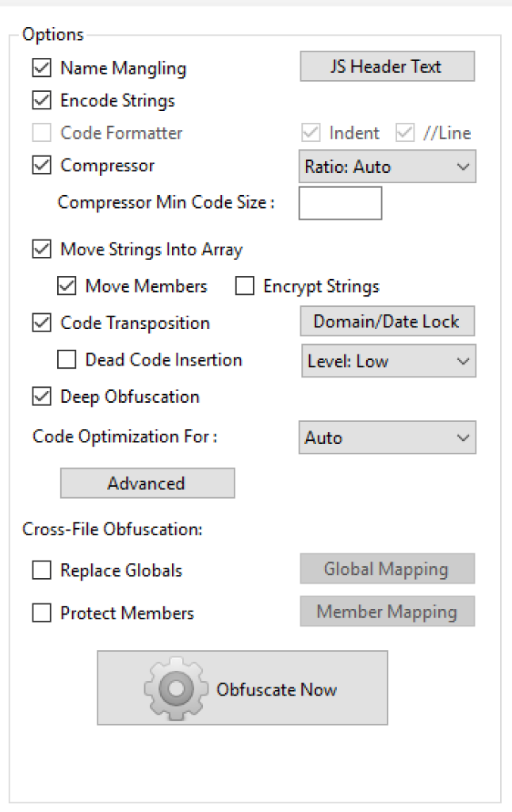Disable the Encode Strings option
Screen dimensions: 512x812
coord(41,100)
